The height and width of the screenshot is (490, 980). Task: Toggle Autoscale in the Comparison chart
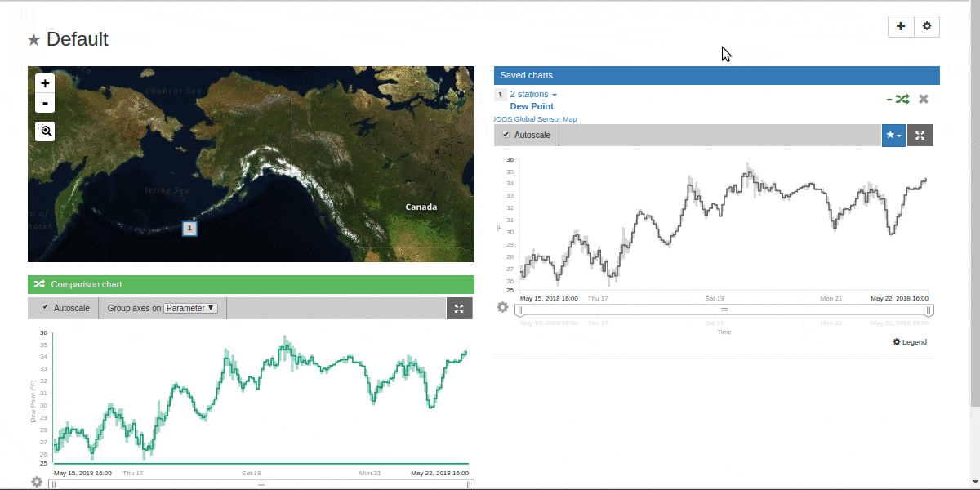[x=45, y=308]
